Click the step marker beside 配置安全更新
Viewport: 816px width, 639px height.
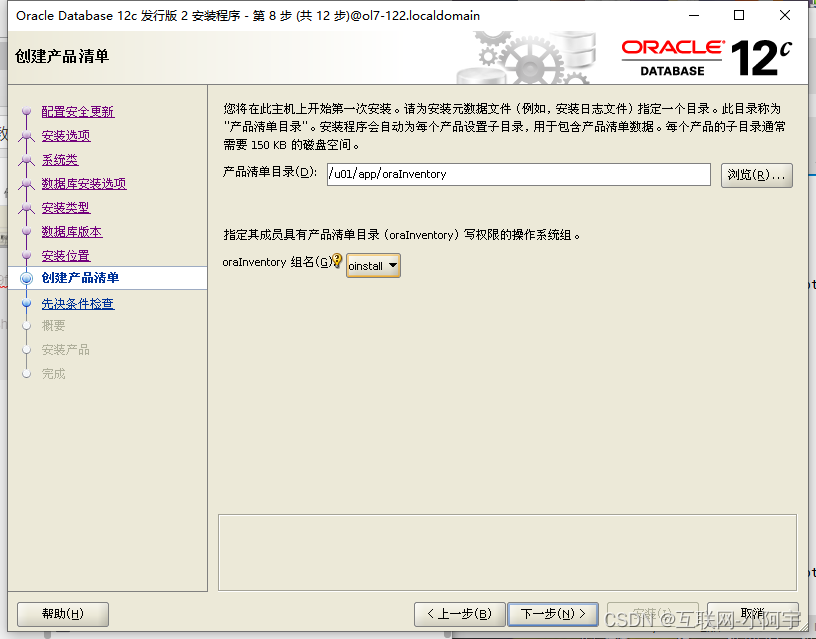27,111
